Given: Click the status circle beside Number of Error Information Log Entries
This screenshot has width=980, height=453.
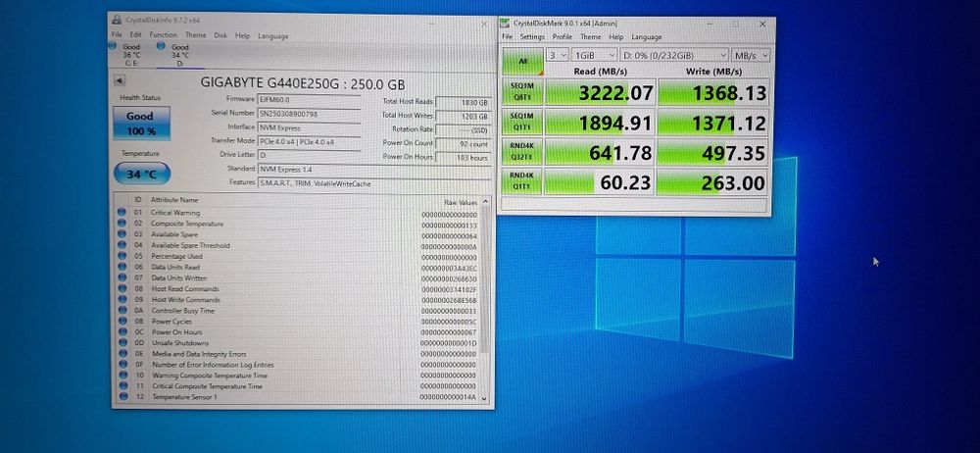Looking at the screenshot, I should [122, 364].
